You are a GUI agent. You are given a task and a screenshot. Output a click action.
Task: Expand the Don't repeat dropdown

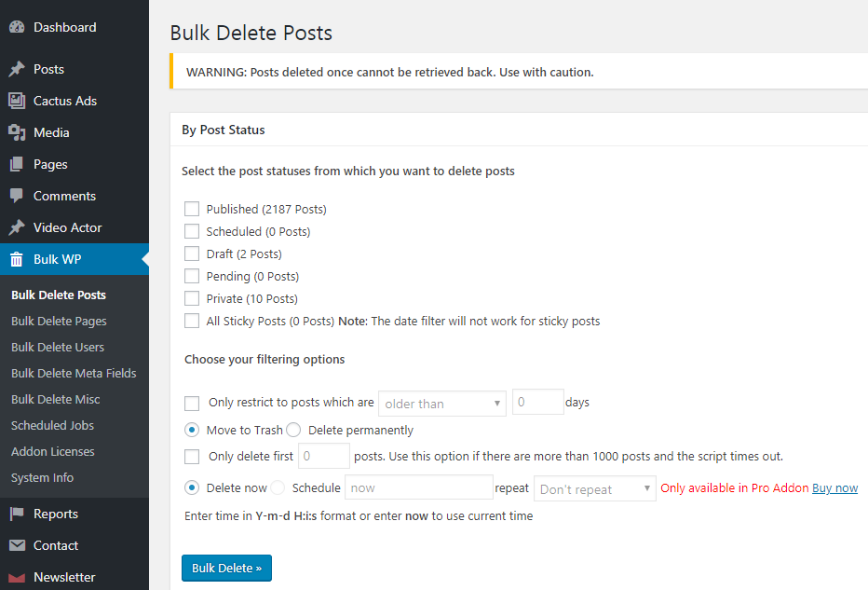point(594,489)
